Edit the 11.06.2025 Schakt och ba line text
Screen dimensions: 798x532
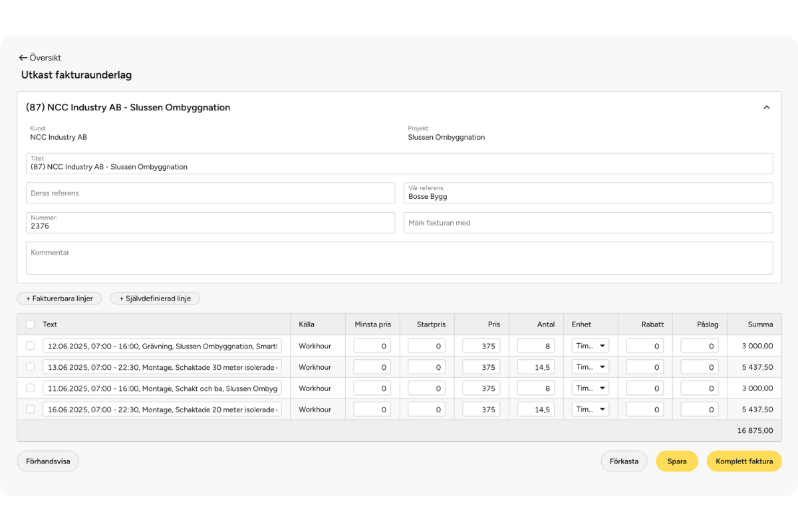162,388
